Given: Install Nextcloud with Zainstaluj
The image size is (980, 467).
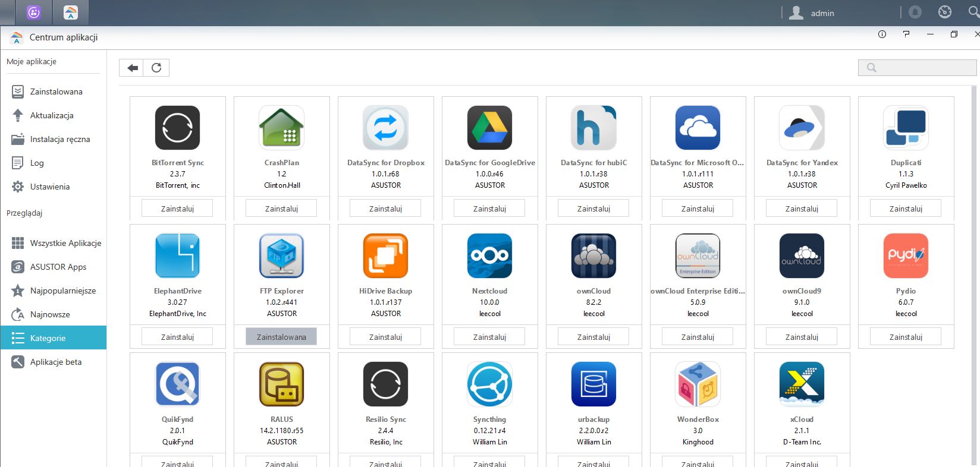Looking at the screenshot, I should pyautogui.click(x=489, y=337).
